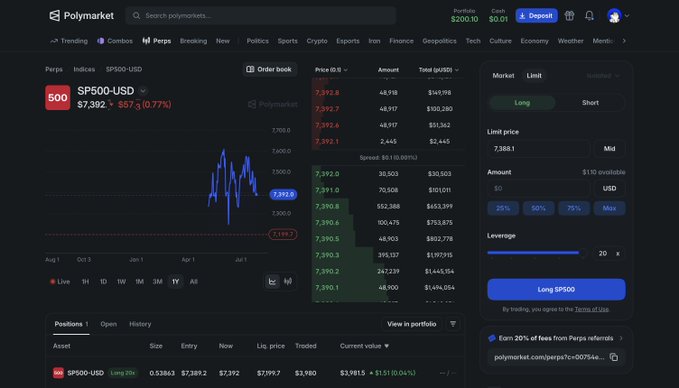
Task: Open the Total (pUSD) dropdown
Action: click(438, 70)
